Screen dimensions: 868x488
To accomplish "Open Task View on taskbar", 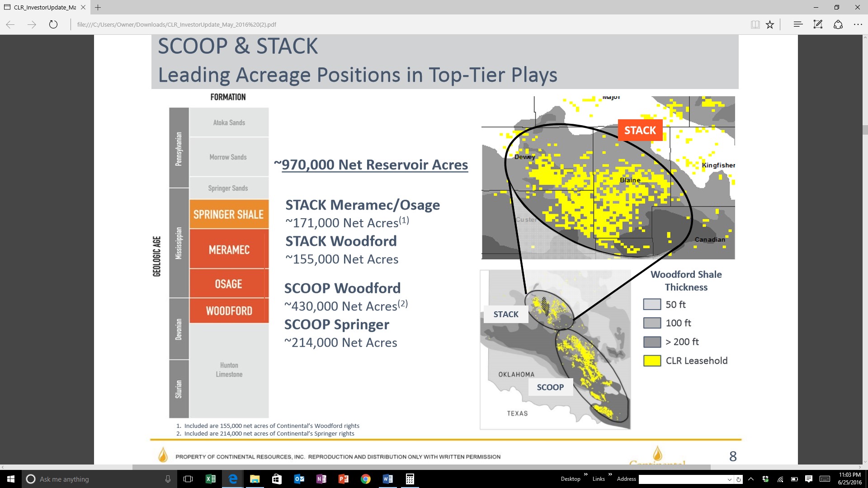I will (x=188, y=479).
